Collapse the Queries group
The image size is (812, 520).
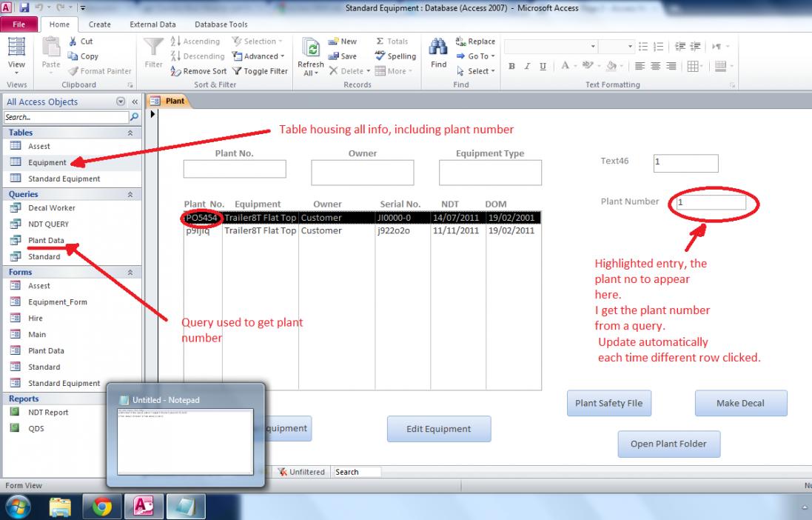pos(130,194)
